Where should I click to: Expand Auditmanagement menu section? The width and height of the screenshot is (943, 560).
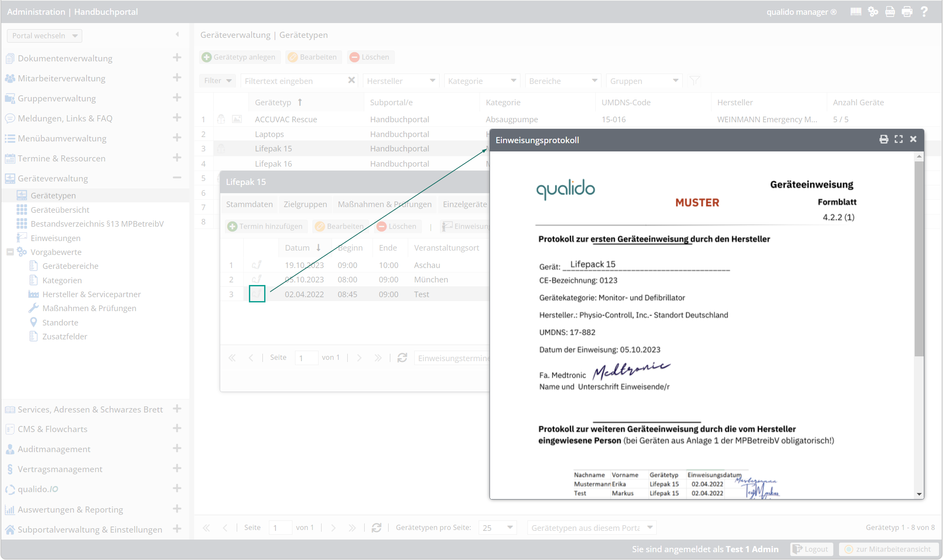(177, 448)
